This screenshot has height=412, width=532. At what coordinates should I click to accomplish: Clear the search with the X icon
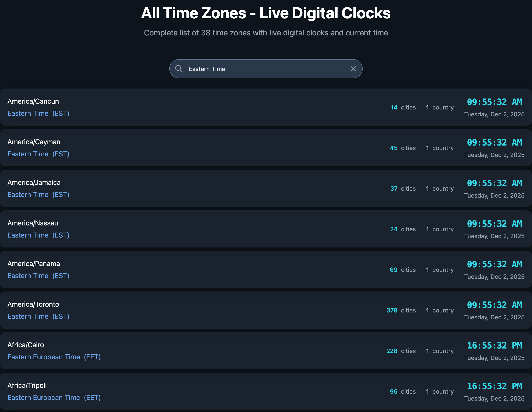[353, 69]
